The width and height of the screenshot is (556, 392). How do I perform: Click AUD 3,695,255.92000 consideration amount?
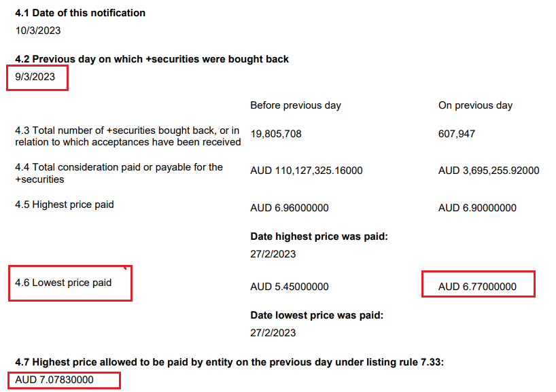[x=489, y=171]
